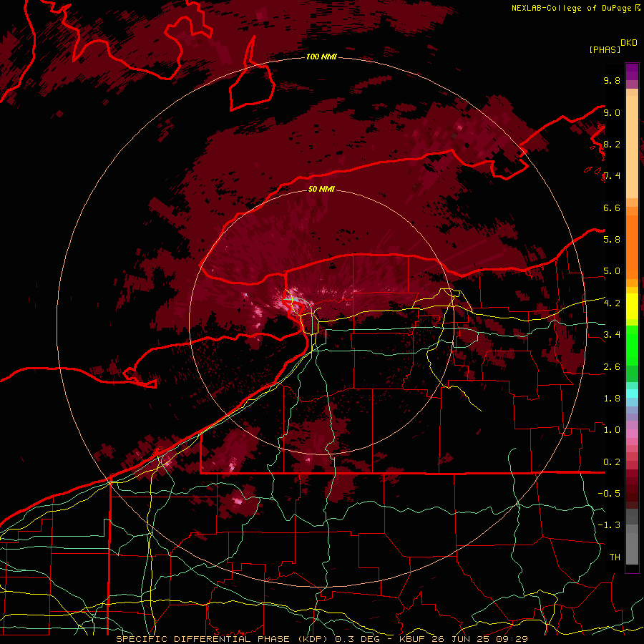644x644 pixels.
Task: Click the -1.3 scale value
Action: 609,525
